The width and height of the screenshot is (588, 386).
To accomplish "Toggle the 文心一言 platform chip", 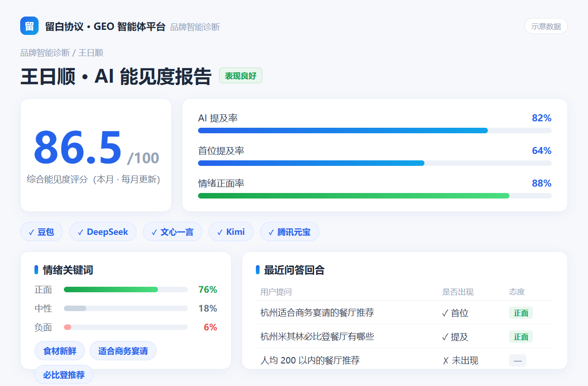I will (172, 232).
